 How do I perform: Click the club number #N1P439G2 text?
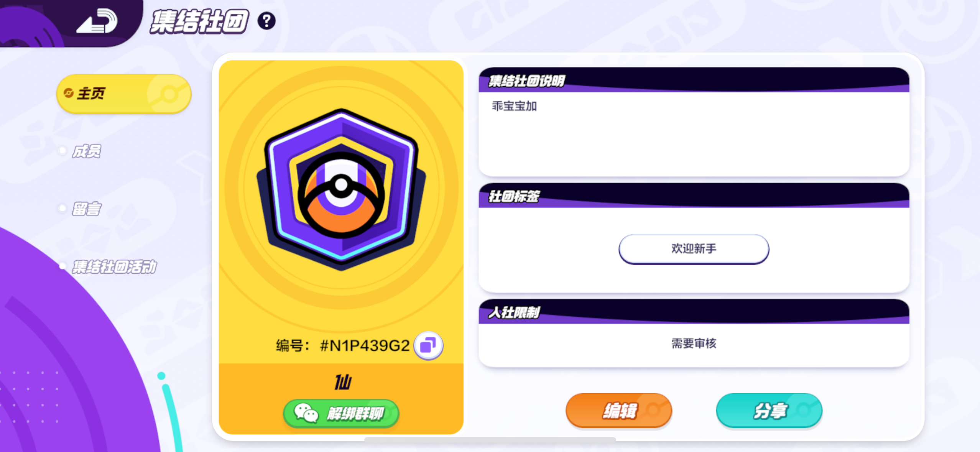pos(365,346)
